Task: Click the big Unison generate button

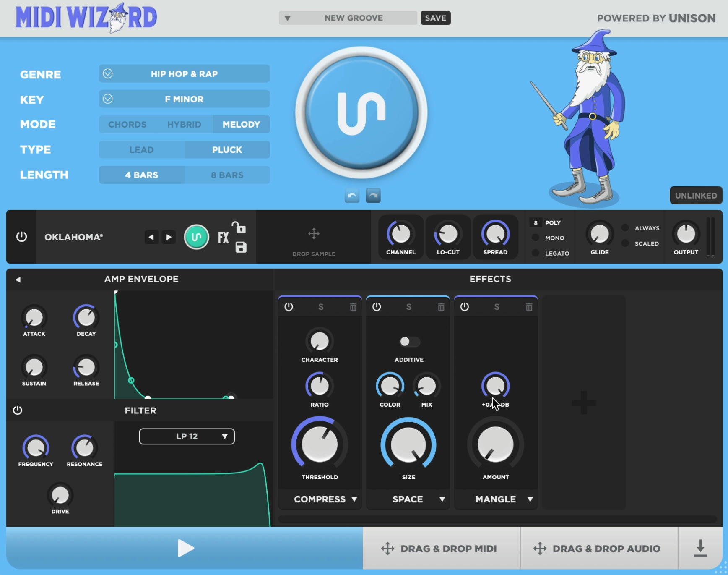Action: click(361, 112)
